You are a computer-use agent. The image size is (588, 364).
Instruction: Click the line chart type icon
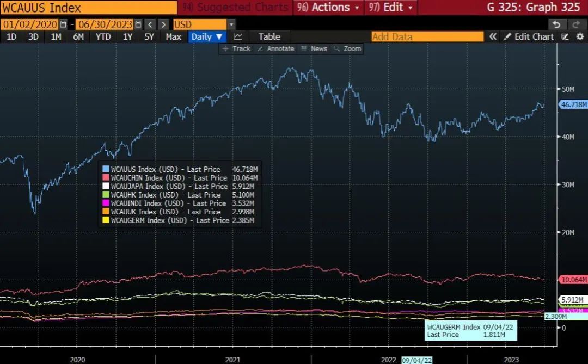coord(238,37)
